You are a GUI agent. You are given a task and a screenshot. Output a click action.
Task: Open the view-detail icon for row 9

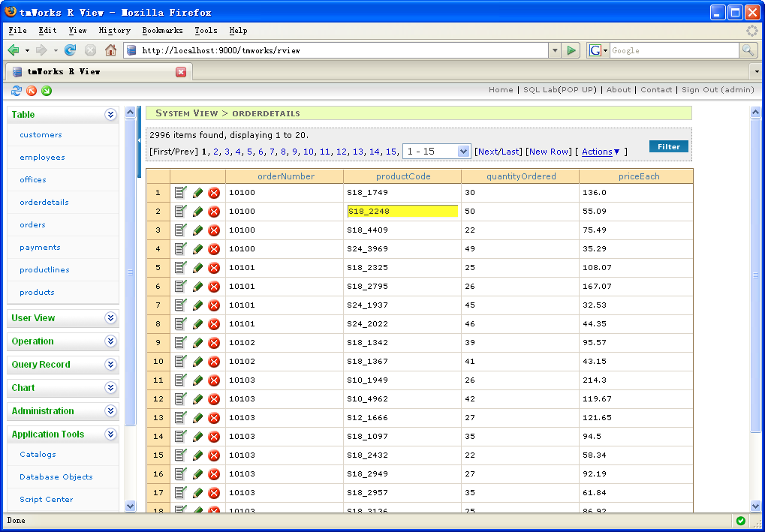[x=180, y=343]
